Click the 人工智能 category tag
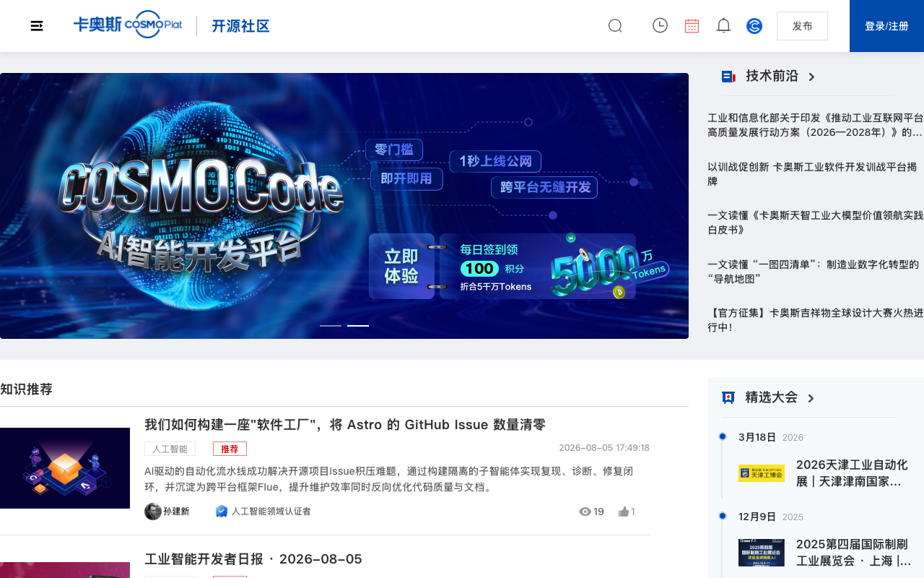The height and width of the screenshot is (578, 924). 170,449
